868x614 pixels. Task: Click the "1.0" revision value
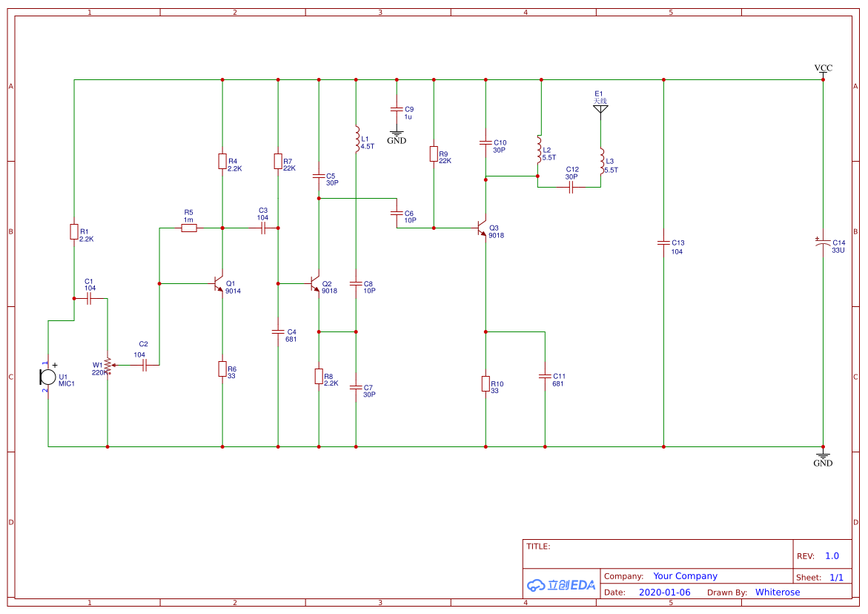pyautogui.click(x=832, y=556)
